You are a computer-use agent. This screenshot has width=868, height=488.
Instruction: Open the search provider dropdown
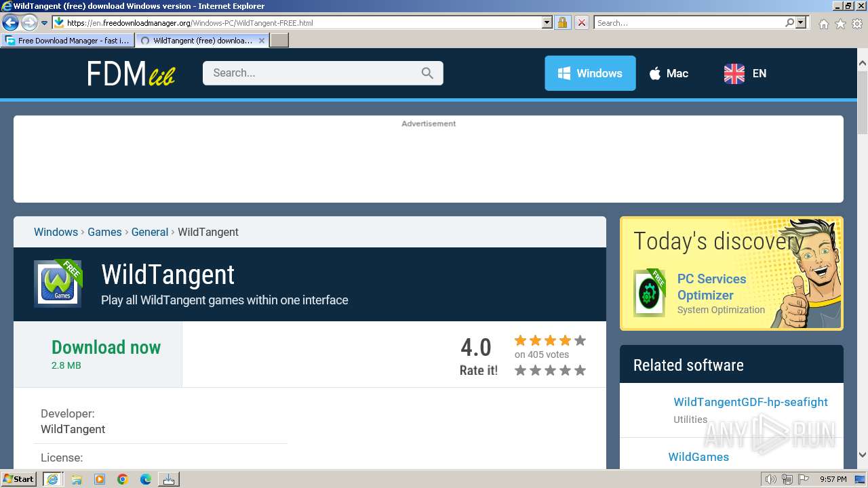point(801,22)
